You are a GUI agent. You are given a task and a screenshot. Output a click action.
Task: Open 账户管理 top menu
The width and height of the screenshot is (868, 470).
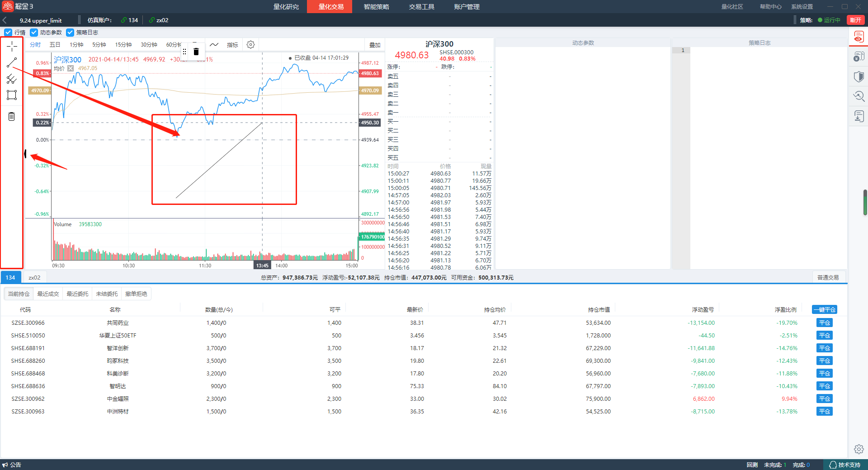[x=467, y=7]
